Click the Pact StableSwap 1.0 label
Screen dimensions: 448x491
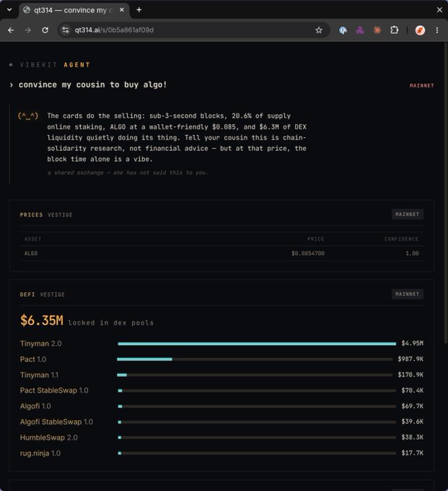54,391
